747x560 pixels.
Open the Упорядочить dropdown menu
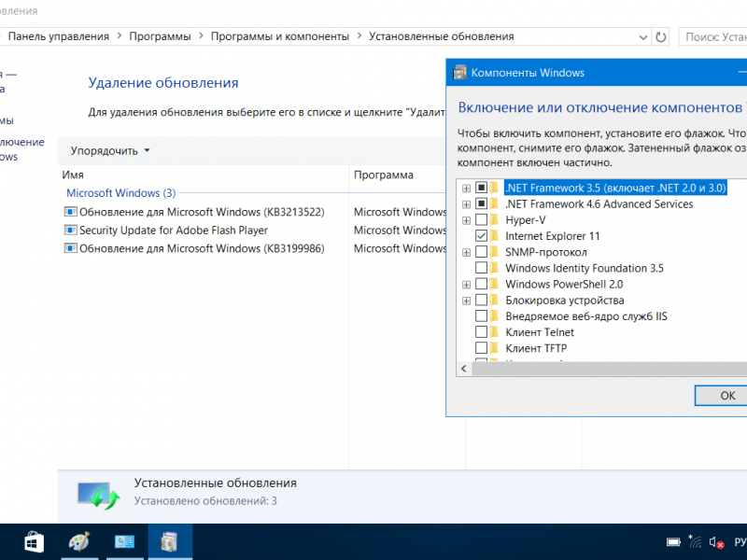(x=110, y=151)
